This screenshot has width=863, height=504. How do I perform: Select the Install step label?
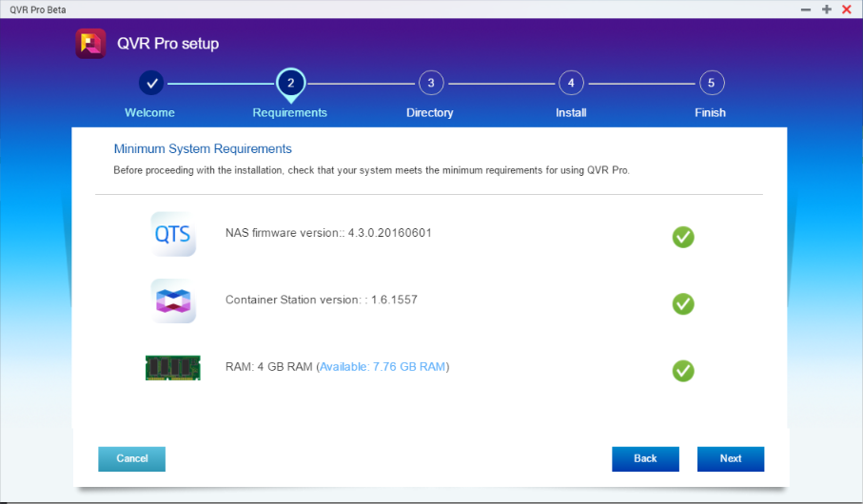point(571,113)
